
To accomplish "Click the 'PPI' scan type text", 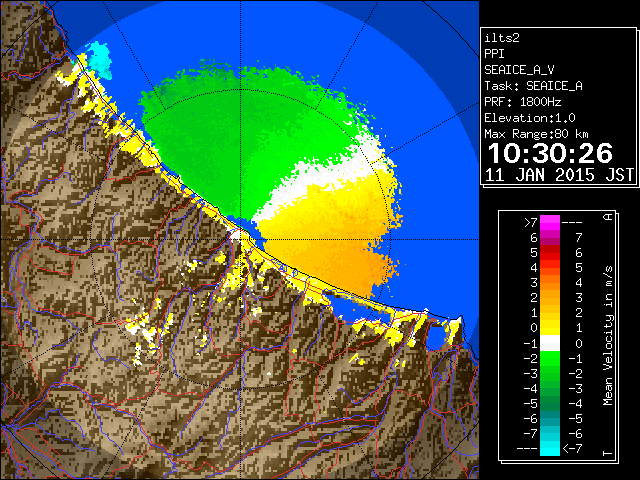I will pos(494,54).
